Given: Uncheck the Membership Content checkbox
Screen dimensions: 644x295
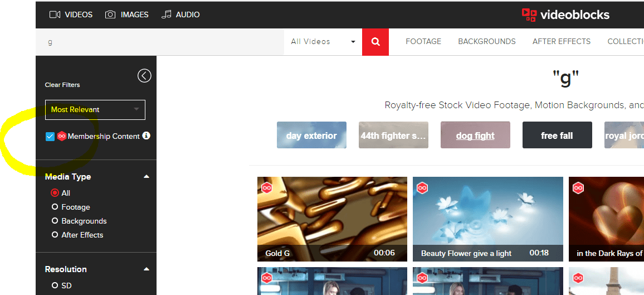Looking at the screenshot, I should (50, 137).
